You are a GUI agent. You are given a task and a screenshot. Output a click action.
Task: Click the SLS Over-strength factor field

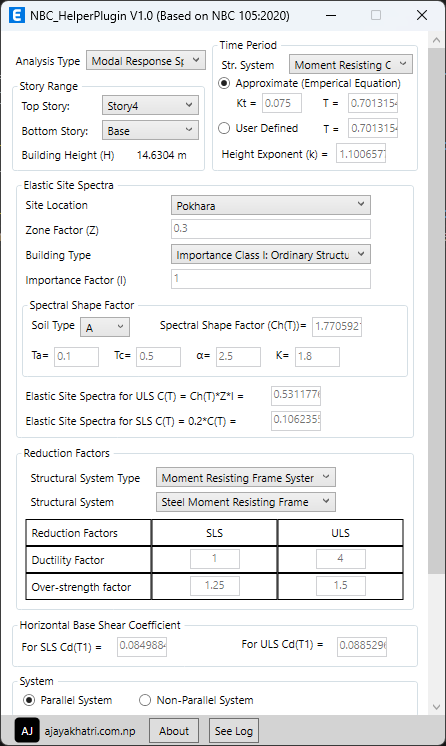point(215,586)
